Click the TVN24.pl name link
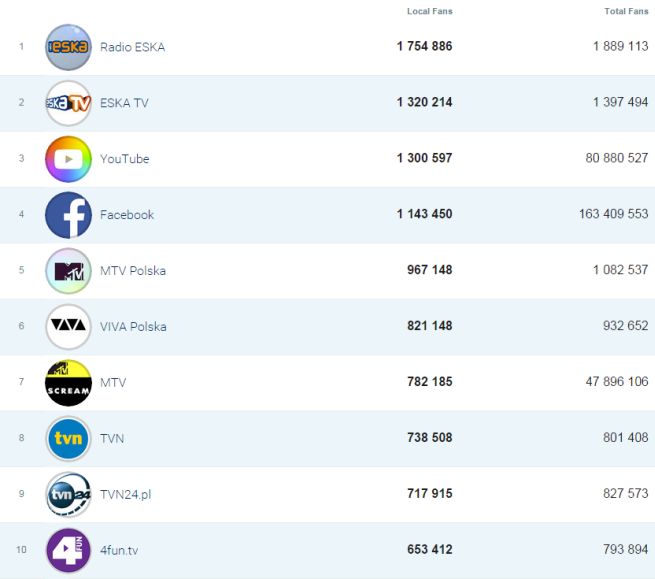Viewport: 655px width, 579px height. tap(125, 495)
